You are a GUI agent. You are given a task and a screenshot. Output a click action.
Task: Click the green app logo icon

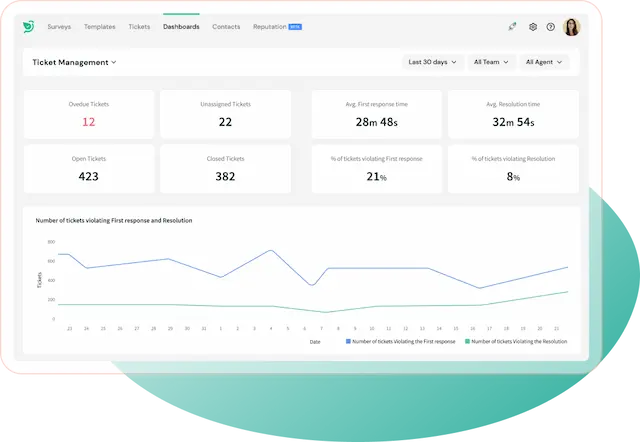(x=29, y=27)
